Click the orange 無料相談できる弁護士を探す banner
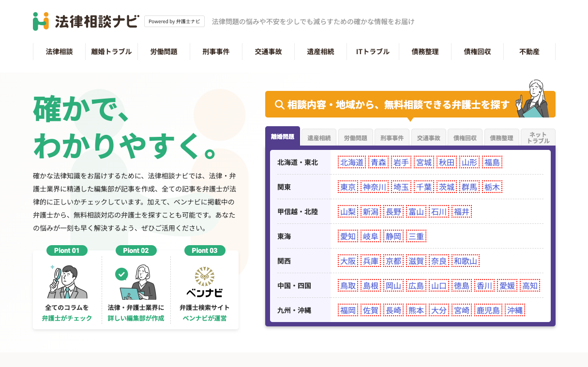 [410, 103]
